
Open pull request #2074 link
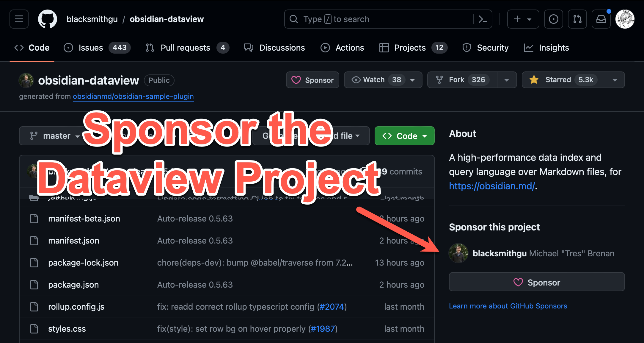coord(332,307)
